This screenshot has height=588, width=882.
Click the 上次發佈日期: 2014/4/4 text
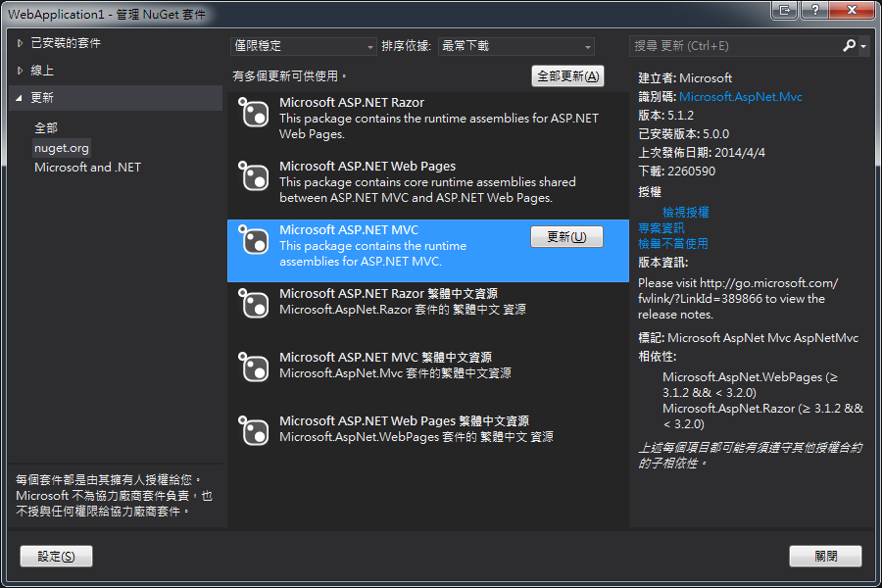(x=702, y=153)
